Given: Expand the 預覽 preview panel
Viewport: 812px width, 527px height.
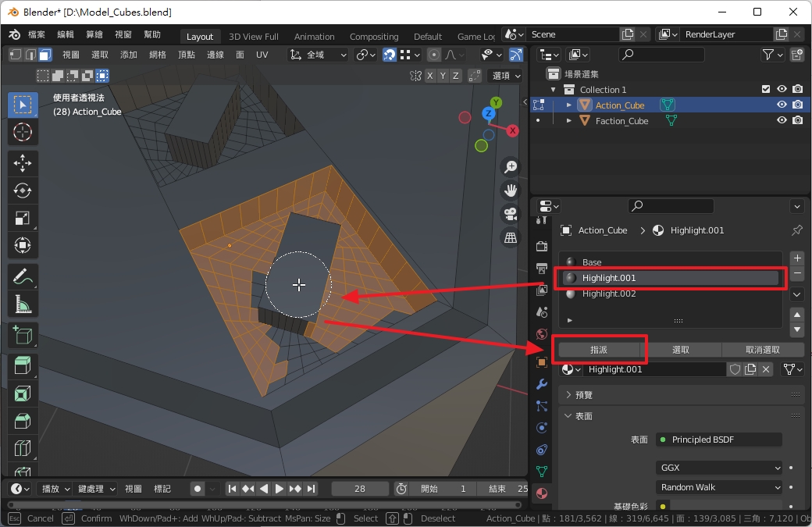Looking at the screenshot, I should coord(568,395).
